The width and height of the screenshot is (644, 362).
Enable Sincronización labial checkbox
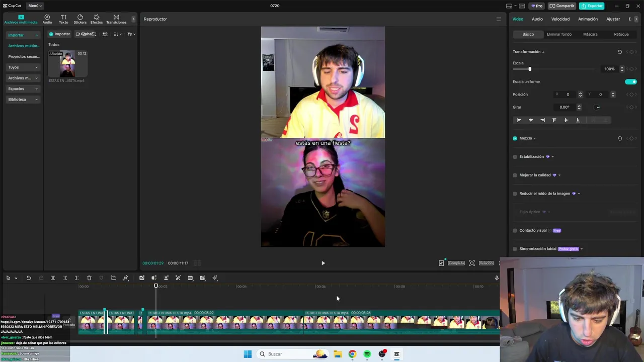pyautogui.click(x=515, y=249)
